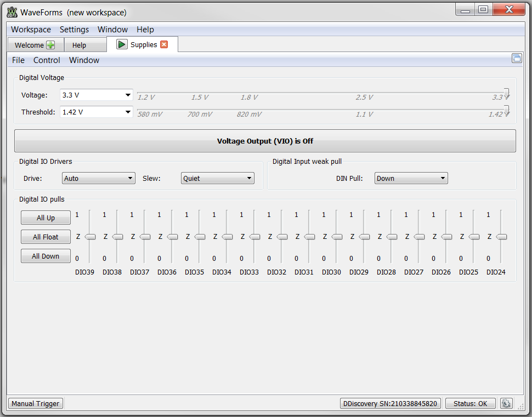Click the DIO30 pull slider handle
Viewport: 532px width, 417px height.
pos(337,237)
